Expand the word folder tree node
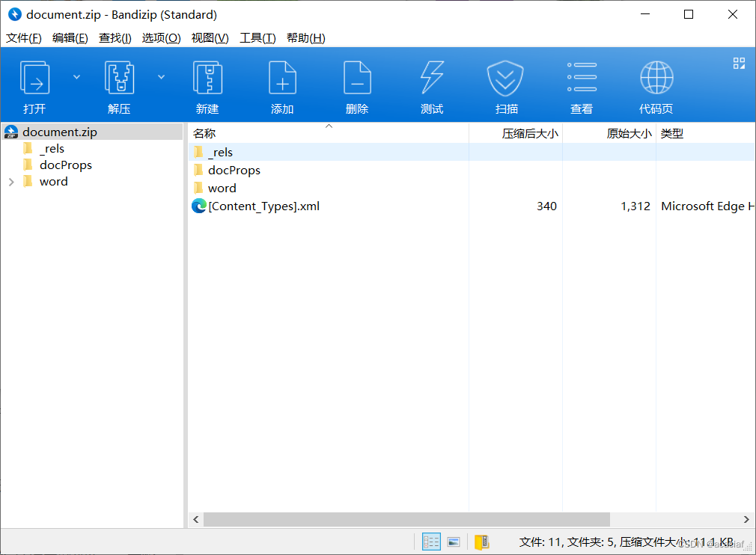The height and width of the screenshot is (555, 756). tap(11, 182)
